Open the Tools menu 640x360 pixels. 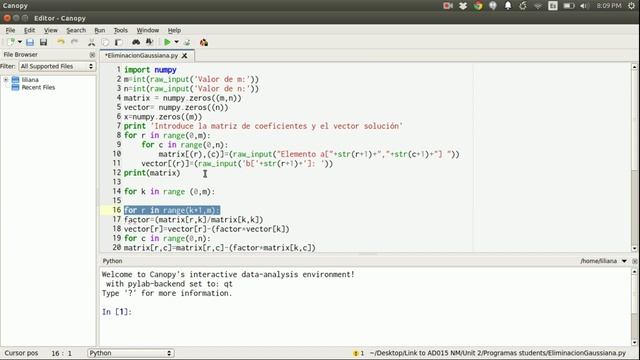click(120, 30)
